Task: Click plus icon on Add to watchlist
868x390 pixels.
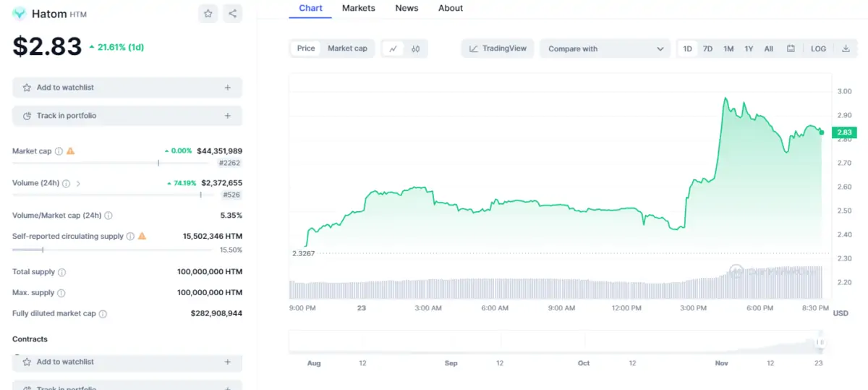Action: coord(227,88)
